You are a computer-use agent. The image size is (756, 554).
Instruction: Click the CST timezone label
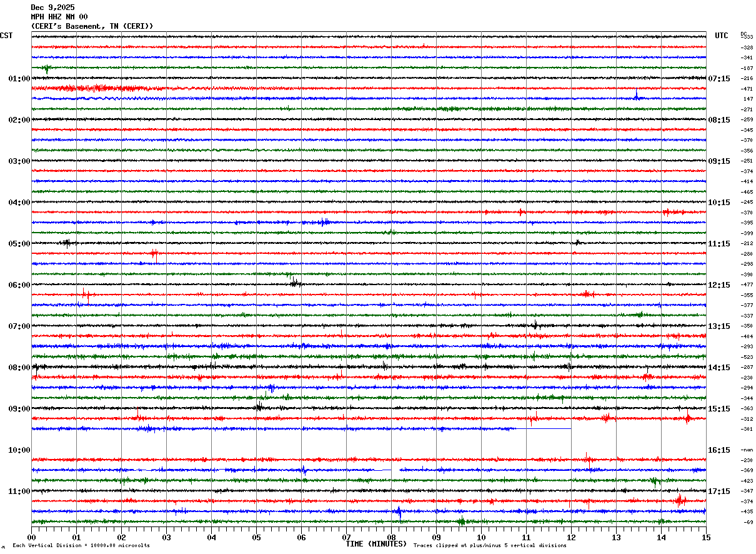tap(6, 36)
